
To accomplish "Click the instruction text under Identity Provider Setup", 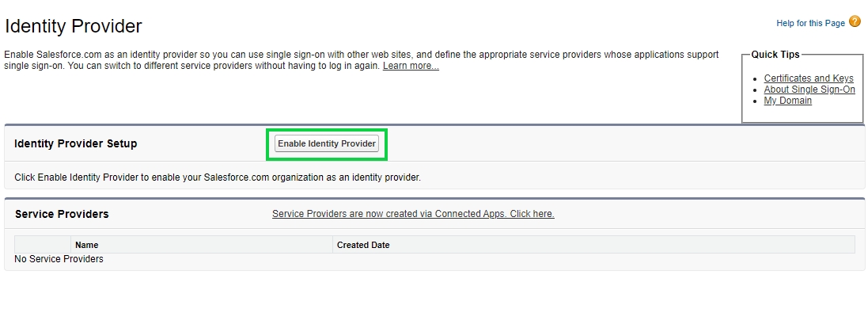I will click(x=218, y=177).
